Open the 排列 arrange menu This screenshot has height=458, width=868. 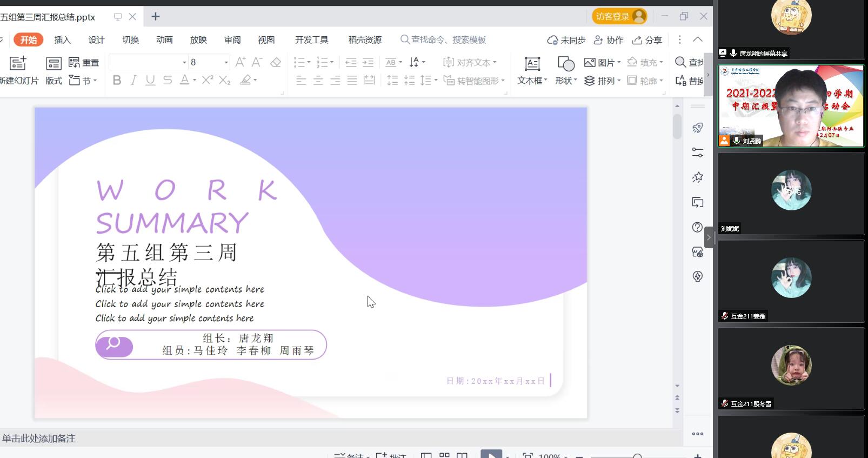point(602,81)
